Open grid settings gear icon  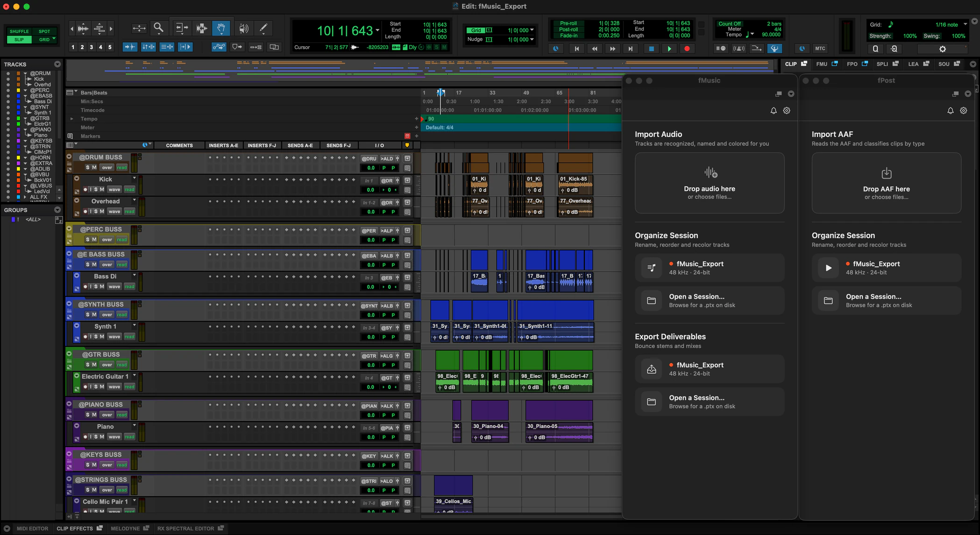942,49
